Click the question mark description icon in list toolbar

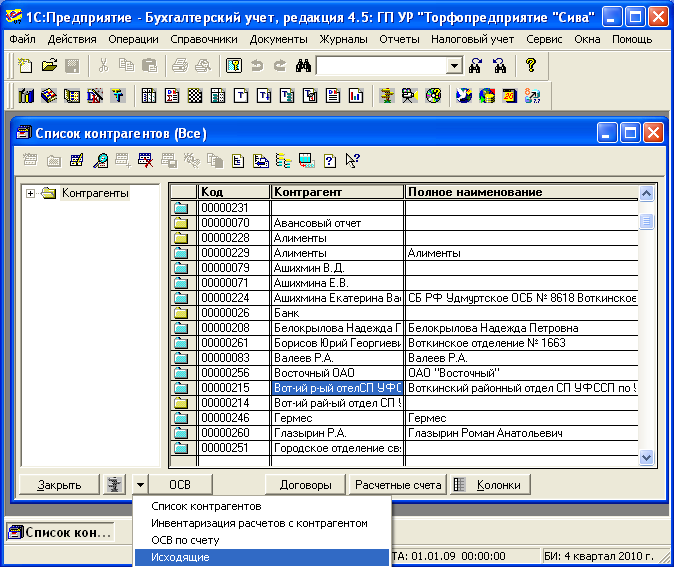coord(330,161)
